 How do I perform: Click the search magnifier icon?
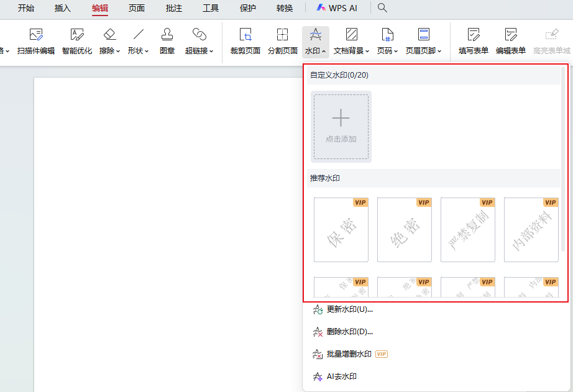pos(382,7)
